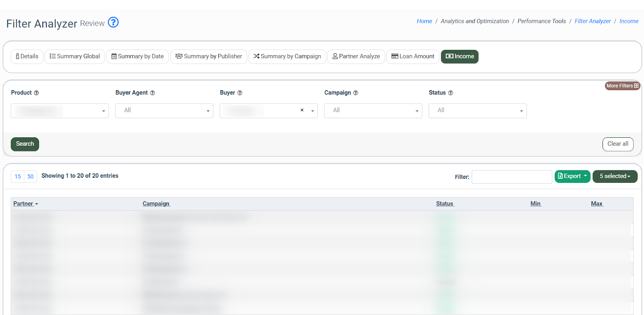Focus the table Filter text field

point(512,177)
